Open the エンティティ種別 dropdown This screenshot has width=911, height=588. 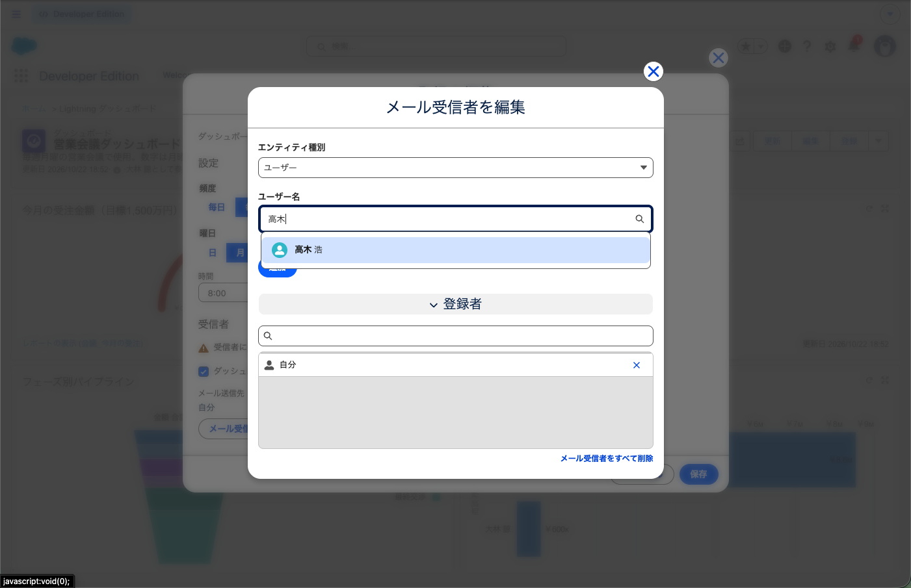tap(456, 168)
